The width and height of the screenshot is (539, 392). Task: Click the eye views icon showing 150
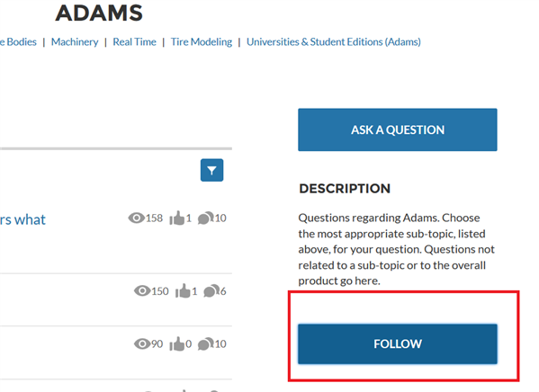click(142, 291)
